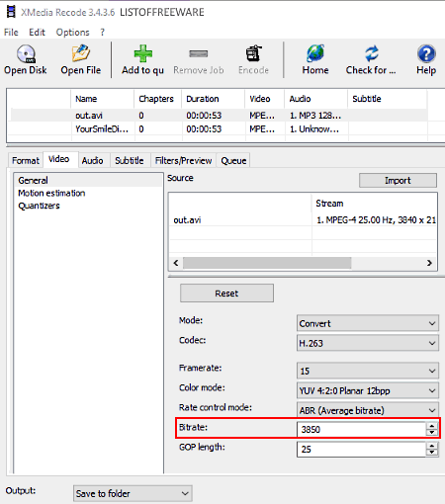Open the Home globe icon
This screenshot has width=445, height=504.
click(315, 53)
